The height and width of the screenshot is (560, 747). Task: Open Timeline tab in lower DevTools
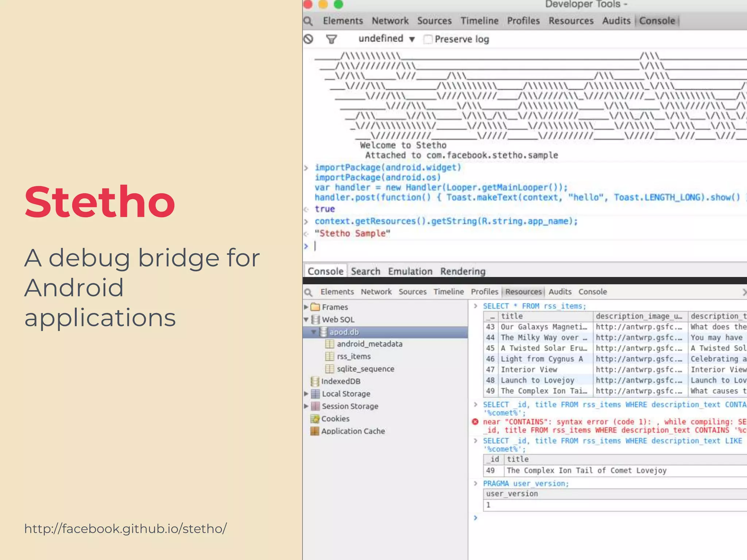click(449, 292)
